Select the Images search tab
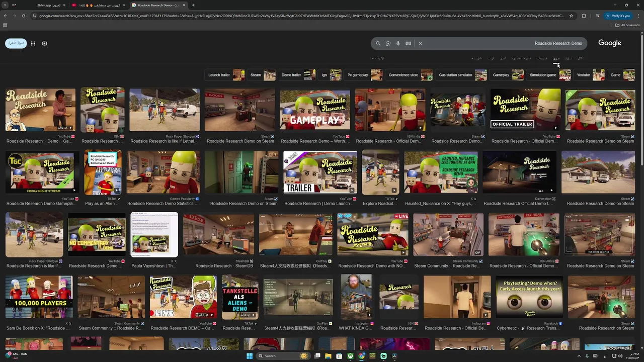The image size is (644, 362). (556, 58)
